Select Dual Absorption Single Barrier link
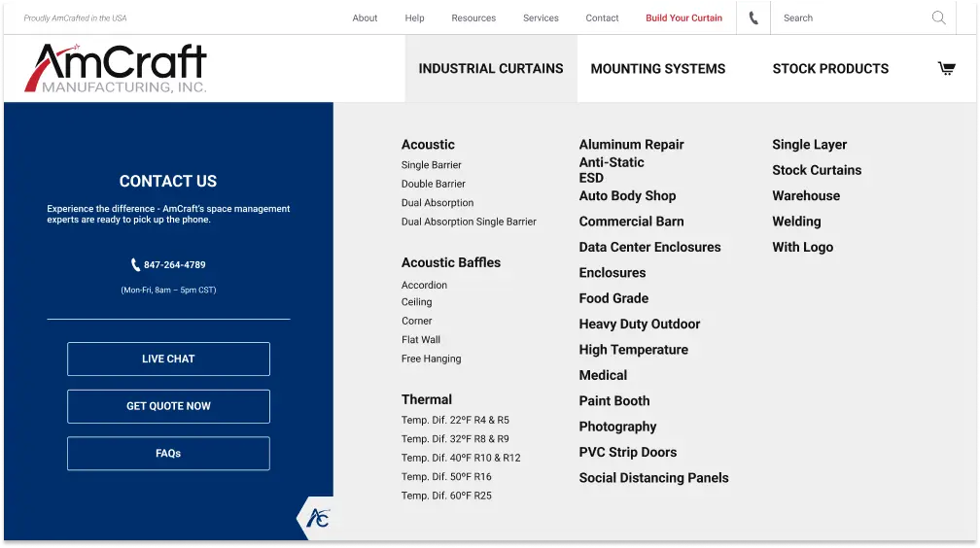980x548 pixels. pos(469,222)
